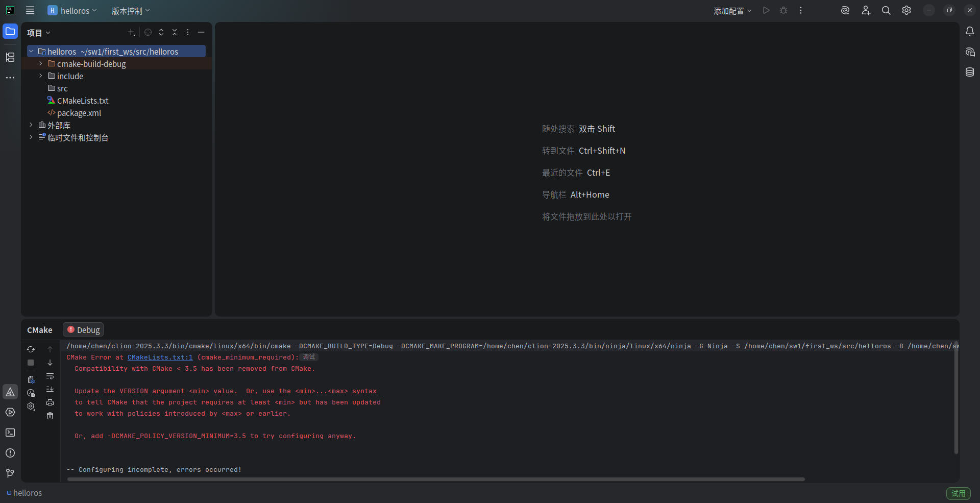
Task: Click the clock-with-save icon in the CMake panel
Action: 31,393
